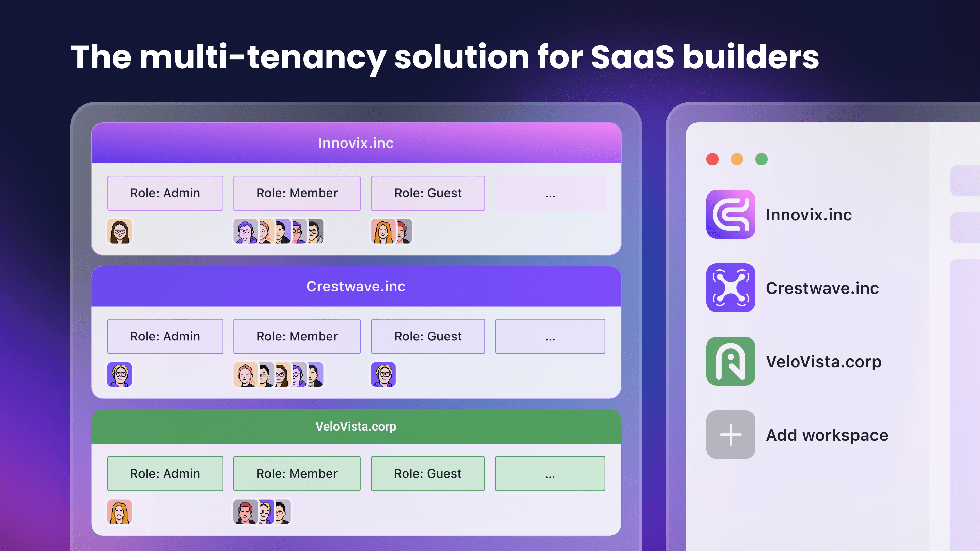The height and width of the screenshot is (551, 980).
Task: Expand the Crestwave.inc more roles ellipsis box
Action: click(x=550, y=336)
